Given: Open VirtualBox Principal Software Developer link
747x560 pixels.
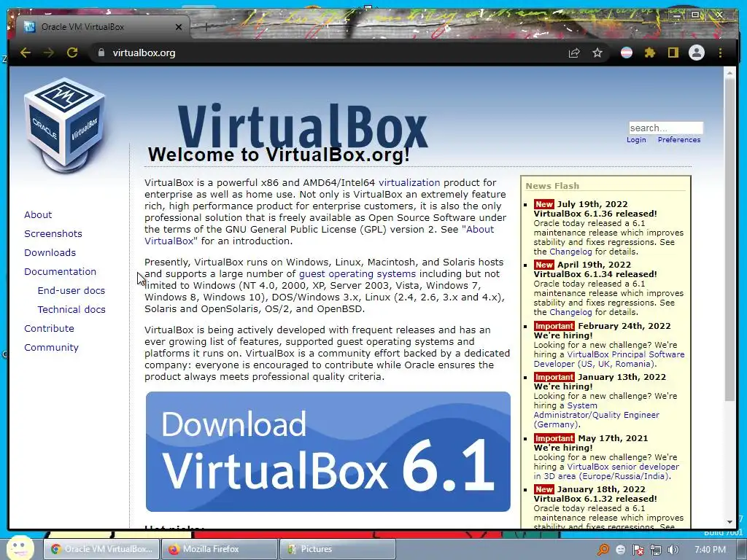Looking at the screenshot, I should coord(625,354).
